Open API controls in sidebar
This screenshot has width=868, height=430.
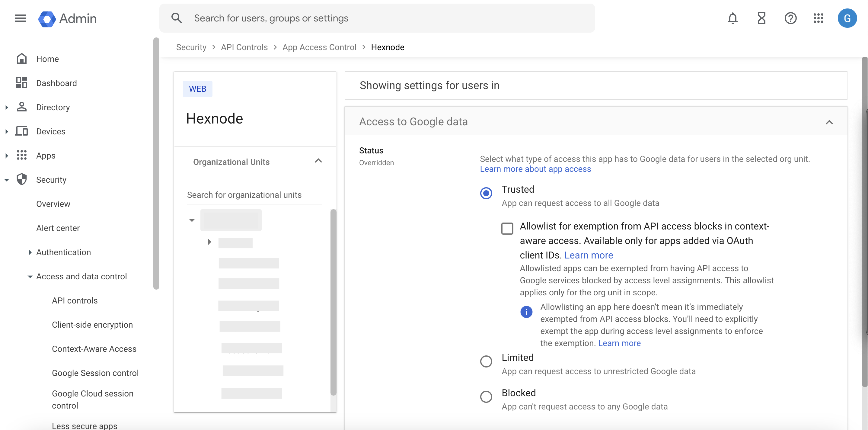point(75,301)
